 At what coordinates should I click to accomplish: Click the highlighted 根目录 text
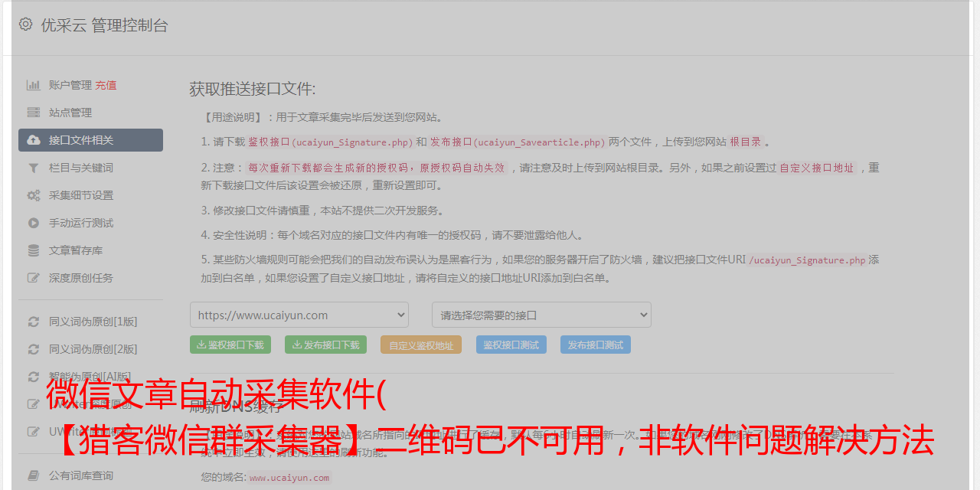(x=746, y=142)
